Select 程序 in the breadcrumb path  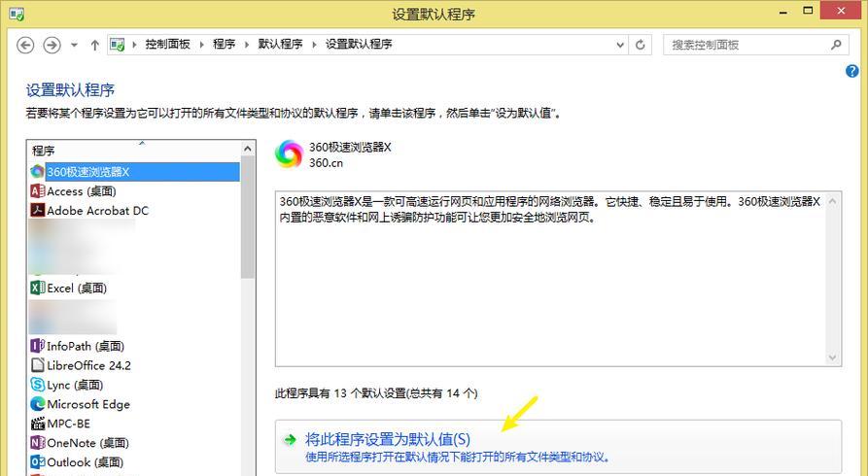[225, 45]
